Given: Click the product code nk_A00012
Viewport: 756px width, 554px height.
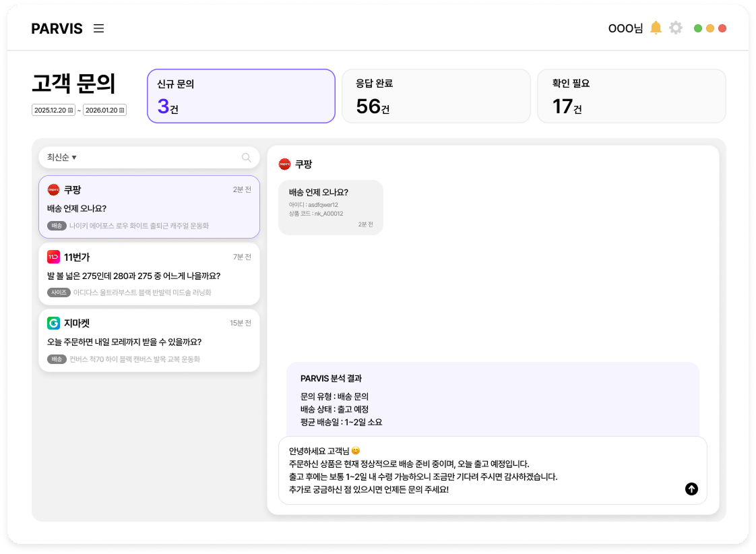Looking at the screenshot, I should pyautogui.click(x=329, y=214).
